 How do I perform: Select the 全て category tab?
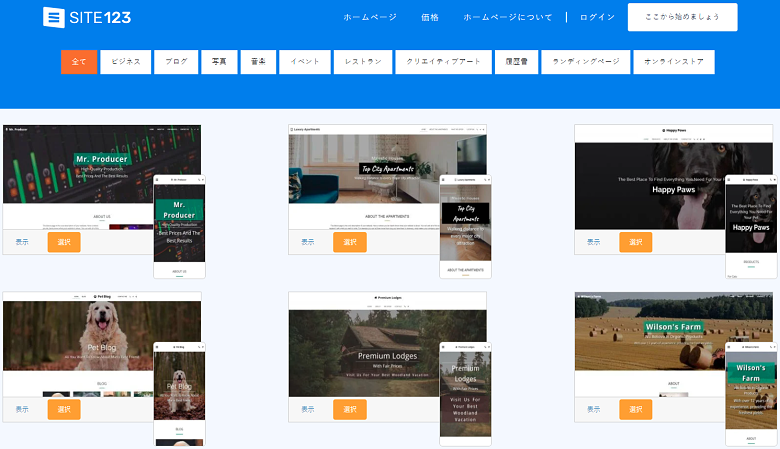pos(79,62)
